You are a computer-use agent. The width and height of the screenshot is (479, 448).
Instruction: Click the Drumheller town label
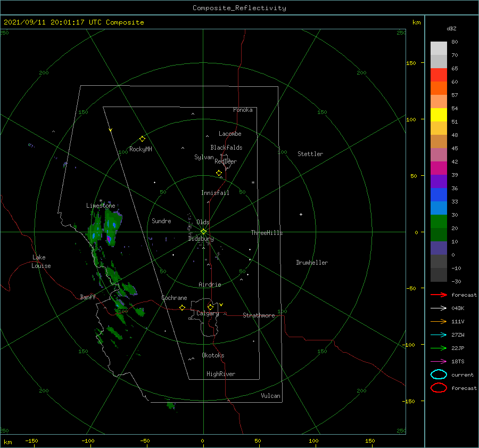[312, 263]
